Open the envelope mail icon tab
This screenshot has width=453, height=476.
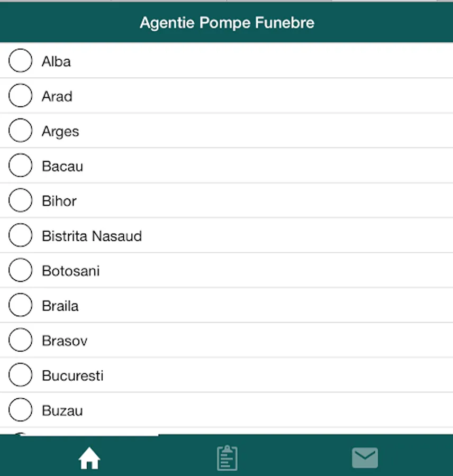pyautogui.click(x=365, y=458)
